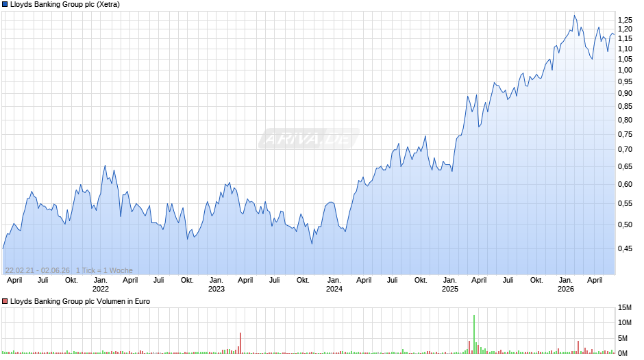Click the 0M volume axis label
Viewport: 644px width, 360px height.
click(x=623, y=353)
